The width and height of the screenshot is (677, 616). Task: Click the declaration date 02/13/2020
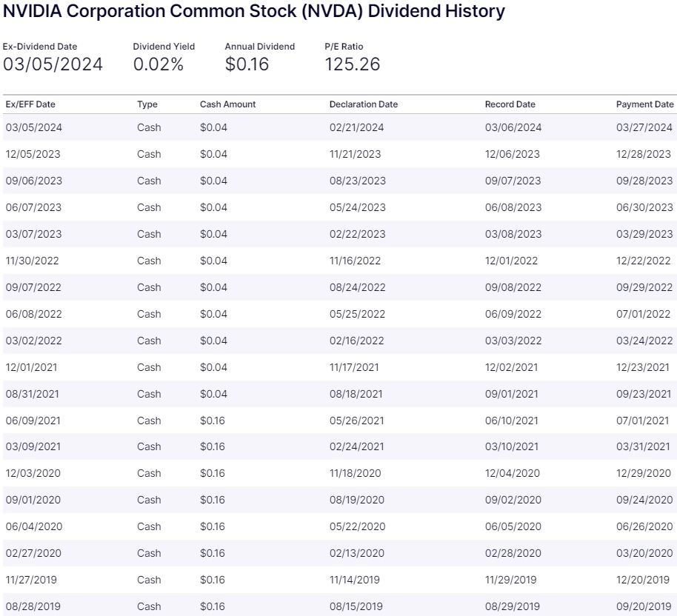click(x=357, y=553)
